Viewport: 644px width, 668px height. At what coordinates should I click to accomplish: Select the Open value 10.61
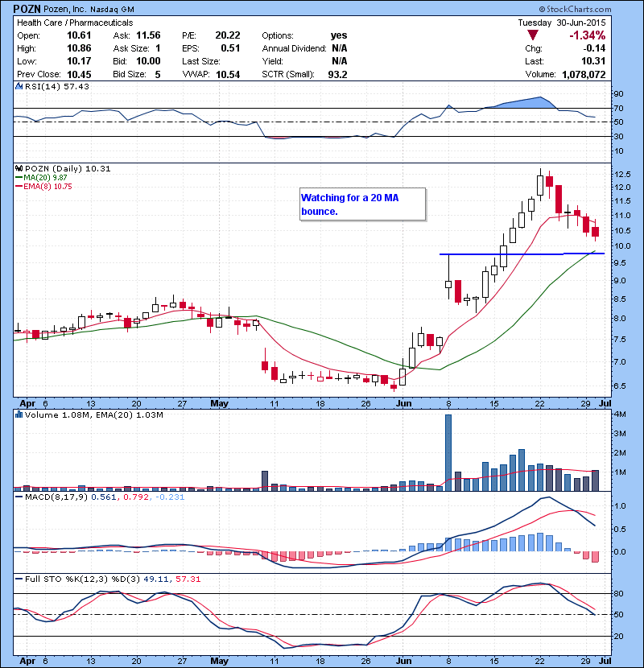tap(79, 35)
